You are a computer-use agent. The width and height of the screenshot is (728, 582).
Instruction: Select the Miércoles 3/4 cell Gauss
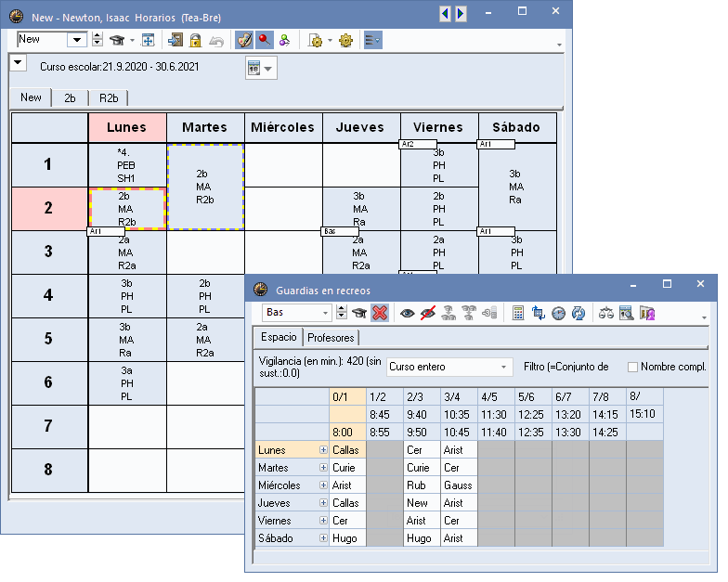pyautogui.click(x=459, y=485)
